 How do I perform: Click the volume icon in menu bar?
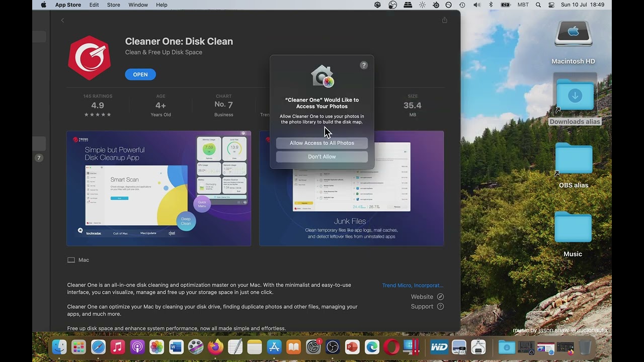pyautogui.click(x=476, y=5)
